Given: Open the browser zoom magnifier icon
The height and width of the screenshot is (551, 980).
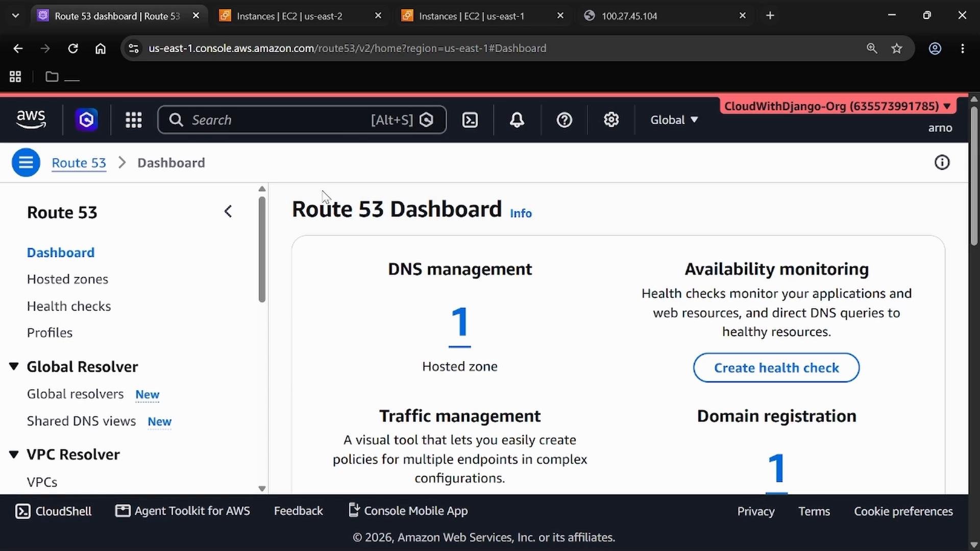Looking at the screenshot, I should pyautogui.click(x=872, y=48).
